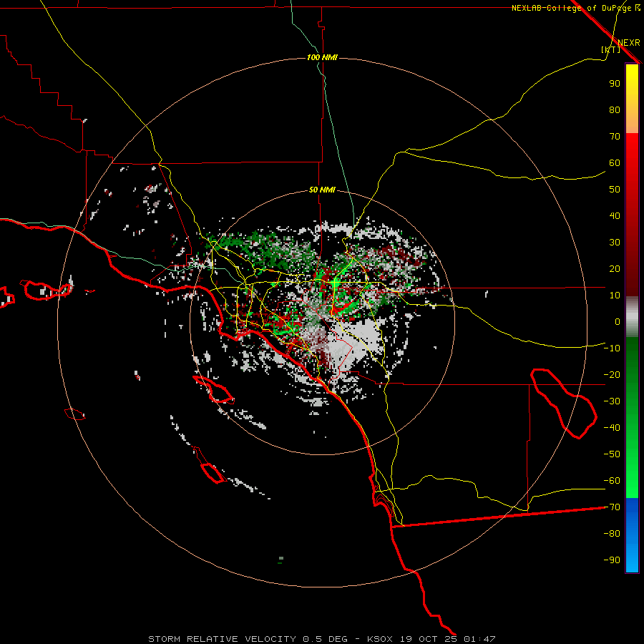
Task: Click the "60" velocity scale value
Action: (615, 163)
